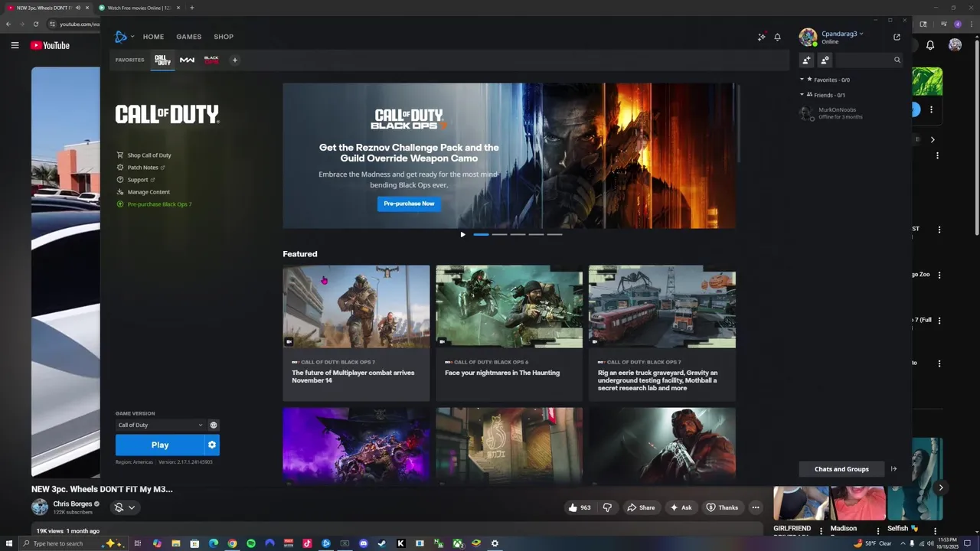The width and height of the screenshot is (980, 551).
Task: Open Steam from the Windows taskbar
Action: [382, 543]
